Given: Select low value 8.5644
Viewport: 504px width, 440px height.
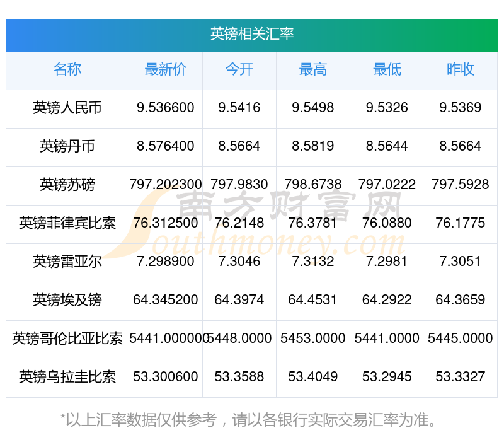Looking at the screenshot, I should click(387, 146).
